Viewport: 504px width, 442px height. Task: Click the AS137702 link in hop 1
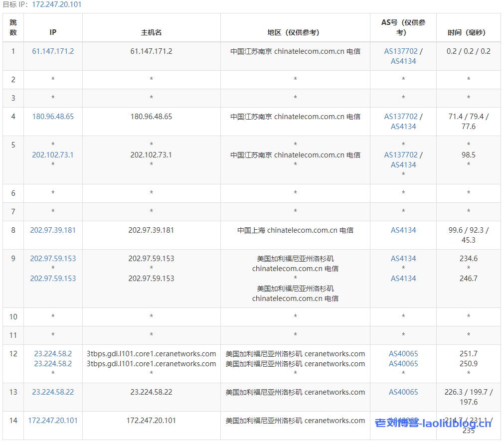401,51
